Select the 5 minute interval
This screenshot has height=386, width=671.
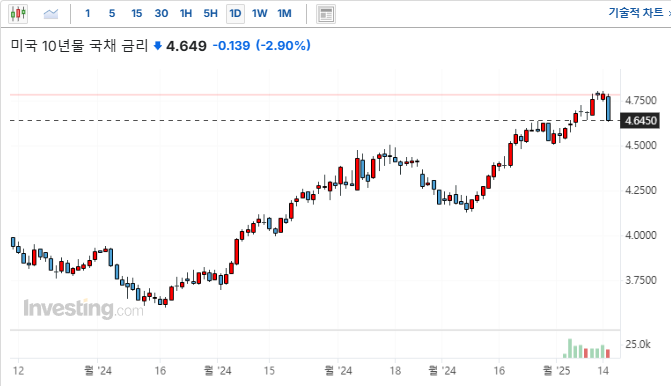pos(112,14)
